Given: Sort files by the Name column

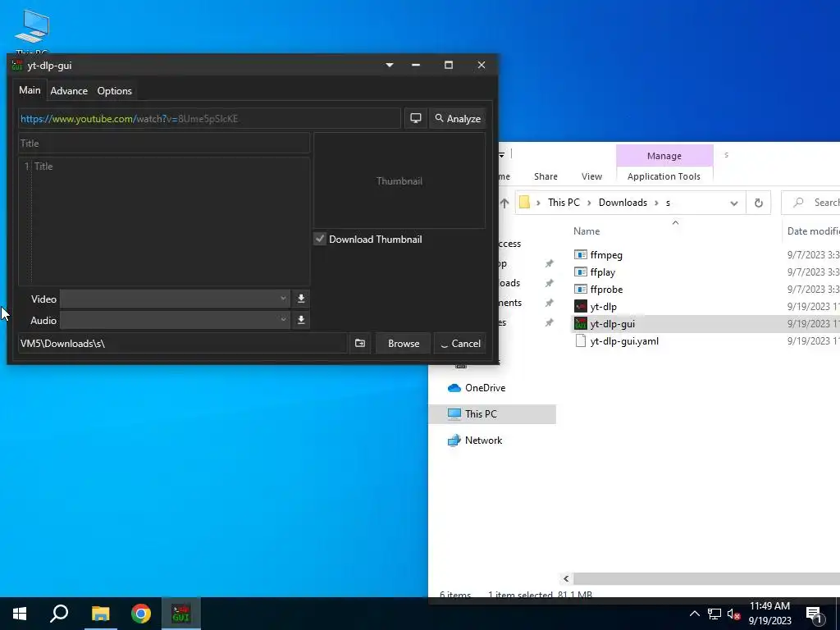Looking at the screenshot, I should click(587, 231).
